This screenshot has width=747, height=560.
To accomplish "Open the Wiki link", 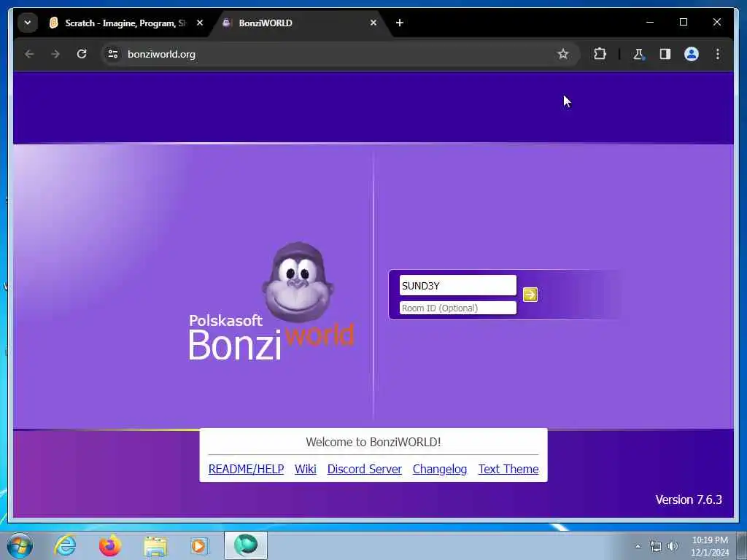I will click(x=306, y=469).
